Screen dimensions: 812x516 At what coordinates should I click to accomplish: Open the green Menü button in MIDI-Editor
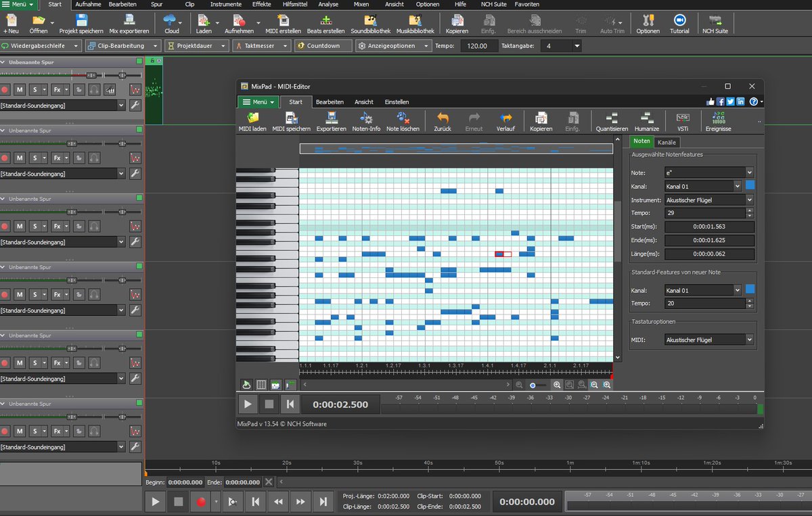(258, 102)
